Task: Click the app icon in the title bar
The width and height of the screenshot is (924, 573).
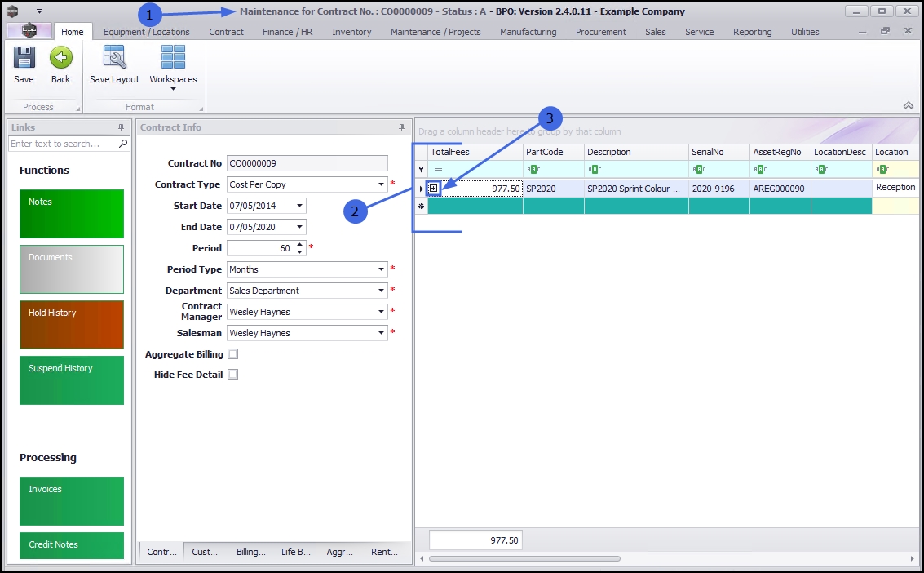Action: coord(12,11)
